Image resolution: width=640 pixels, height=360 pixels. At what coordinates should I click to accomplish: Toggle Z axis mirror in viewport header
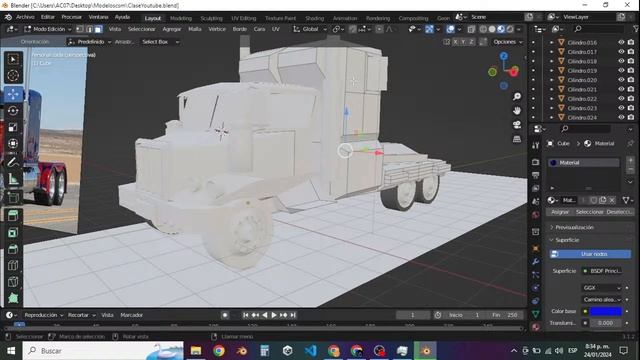click(471, 42)
